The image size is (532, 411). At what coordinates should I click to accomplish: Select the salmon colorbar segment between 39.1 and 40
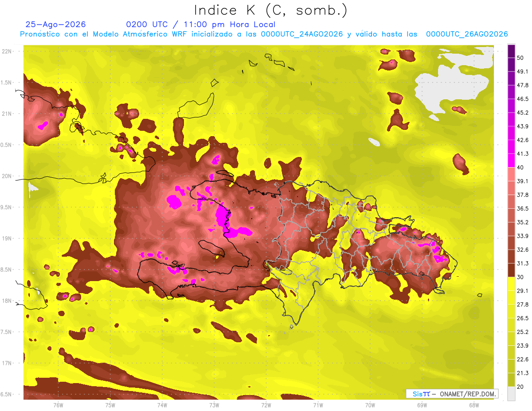click(511, 174)
